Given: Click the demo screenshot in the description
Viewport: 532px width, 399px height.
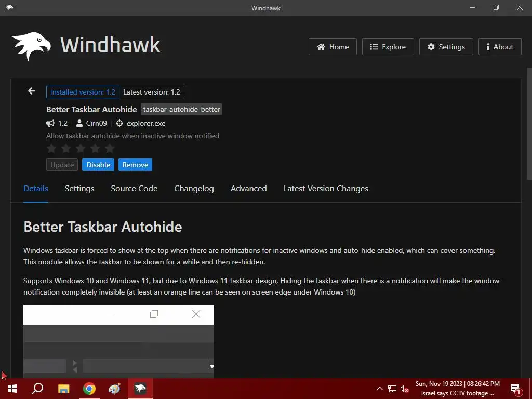Looking at the screenshot, I should pos(119,341).
